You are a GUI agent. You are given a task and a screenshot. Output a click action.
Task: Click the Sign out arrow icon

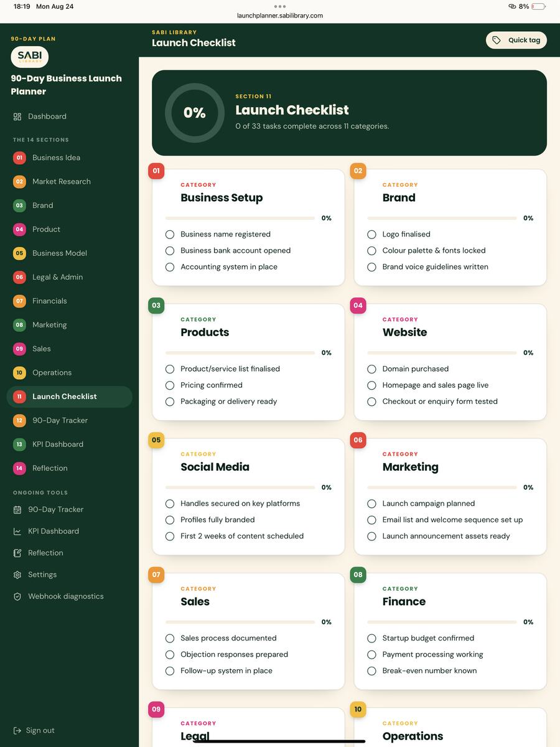[x=17, y=730]
